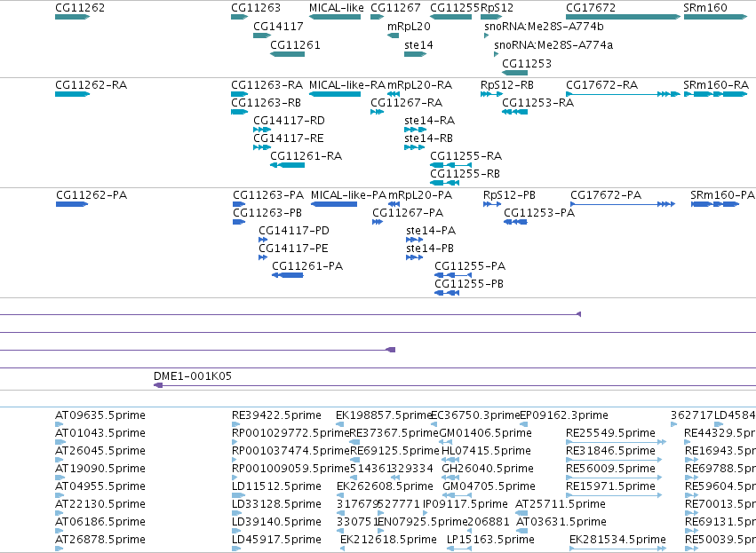Click EST LP15163.5prime
The image size is (756, 553).
pyautogui.click(x=490, y=540)
